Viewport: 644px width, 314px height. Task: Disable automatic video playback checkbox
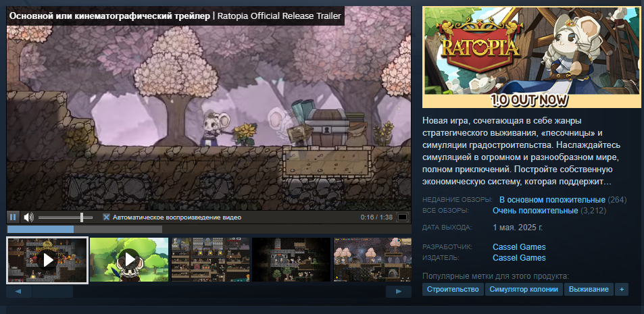[106, 217]
